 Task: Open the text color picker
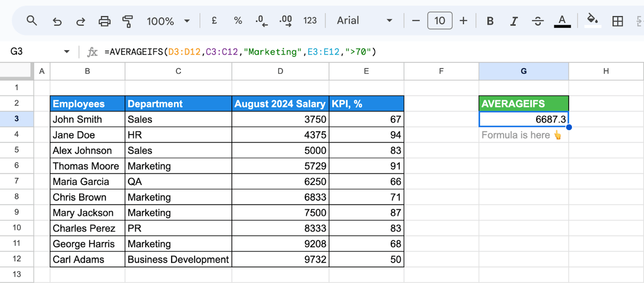click(562, 21)
